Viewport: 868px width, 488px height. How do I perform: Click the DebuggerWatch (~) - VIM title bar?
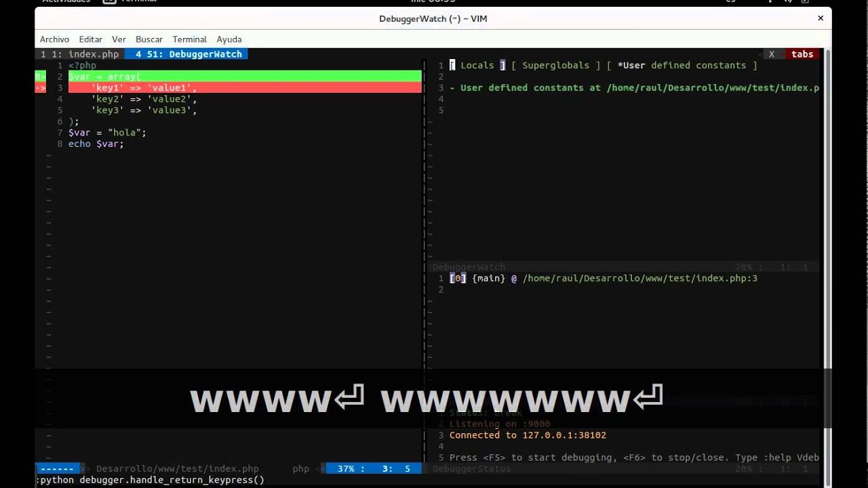[433, 18]
